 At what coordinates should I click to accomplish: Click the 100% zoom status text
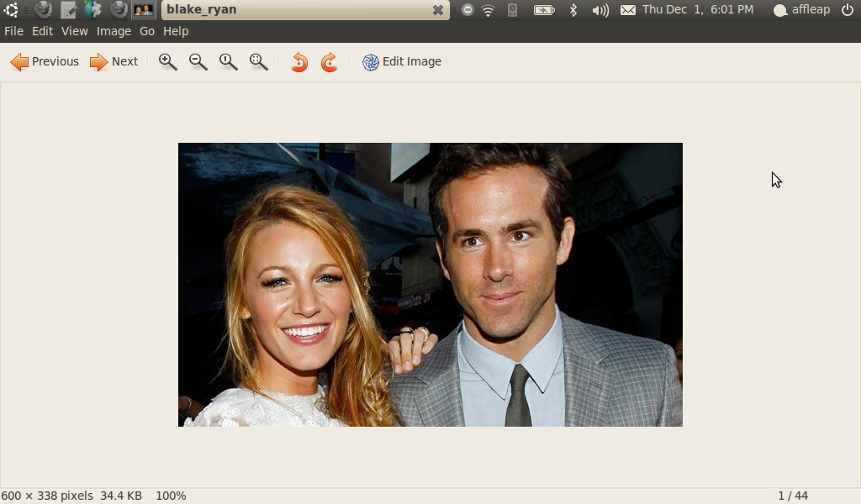point(171,496)
